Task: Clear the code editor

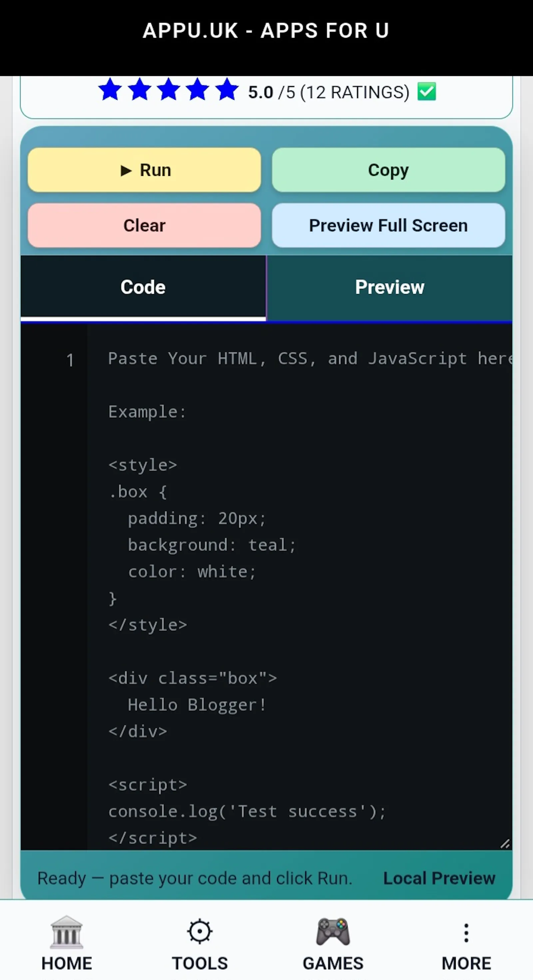Action: click(144, 225)
